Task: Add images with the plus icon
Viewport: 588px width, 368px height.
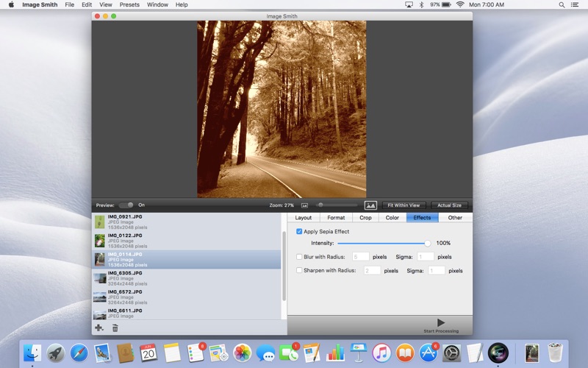Action: [99, 328]
